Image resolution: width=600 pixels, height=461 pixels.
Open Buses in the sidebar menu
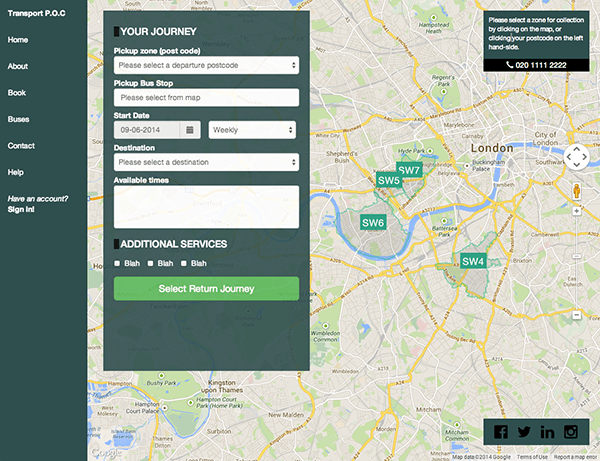[18, 119]
